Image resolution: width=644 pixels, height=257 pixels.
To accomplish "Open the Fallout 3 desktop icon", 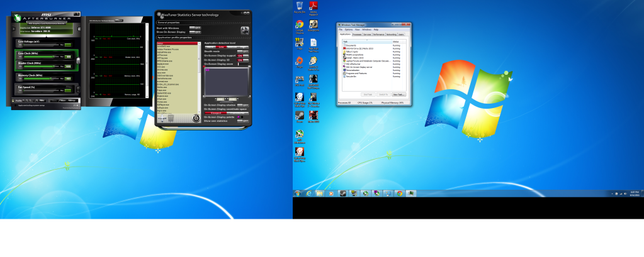I will [x=313, y=63].
